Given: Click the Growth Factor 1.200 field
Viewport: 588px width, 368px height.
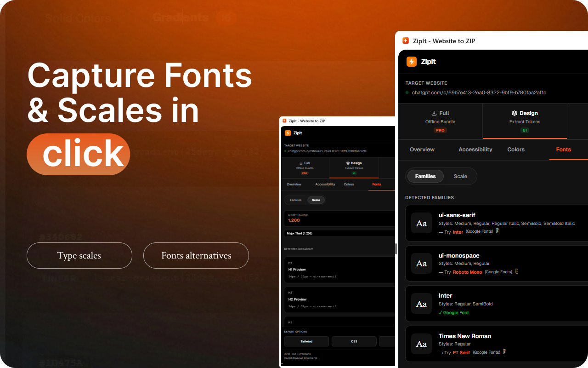Looking at the screenshot, I should 340,218.
